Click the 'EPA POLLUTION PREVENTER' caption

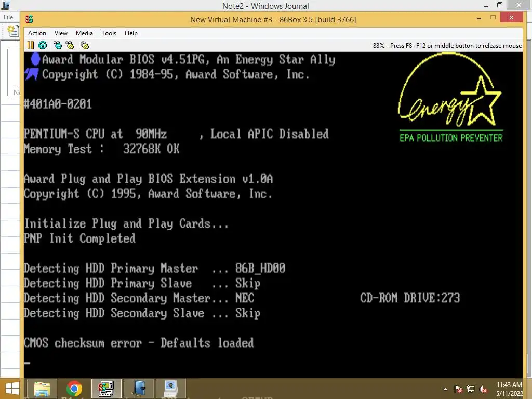[451, 138]
